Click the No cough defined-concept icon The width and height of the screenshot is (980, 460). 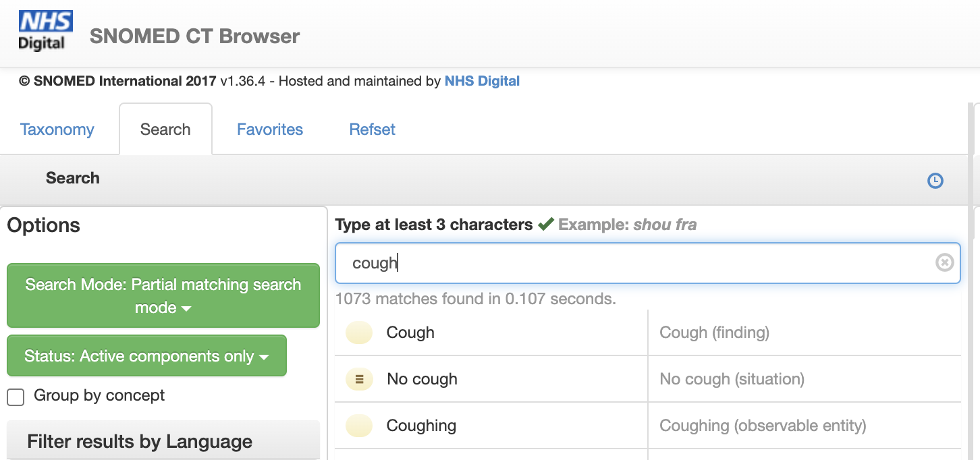[x=359, y=379]
